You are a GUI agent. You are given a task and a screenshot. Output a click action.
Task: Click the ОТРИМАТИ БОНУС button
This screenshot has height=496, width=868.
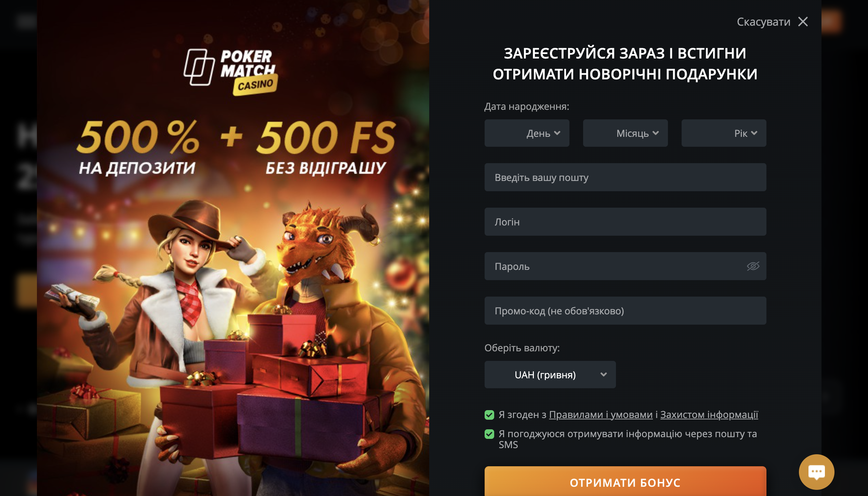pos(625,481)
